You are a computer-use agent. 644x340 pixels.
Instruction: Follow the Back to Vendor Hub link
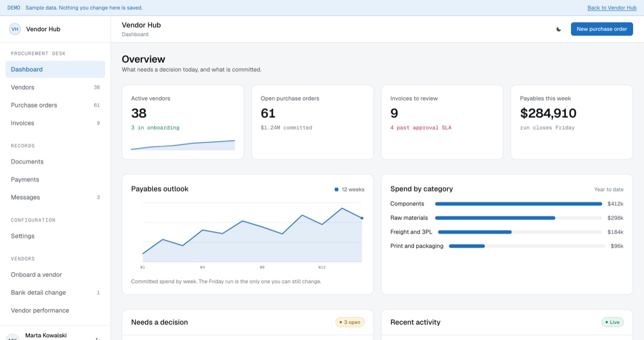click(612, 8)
